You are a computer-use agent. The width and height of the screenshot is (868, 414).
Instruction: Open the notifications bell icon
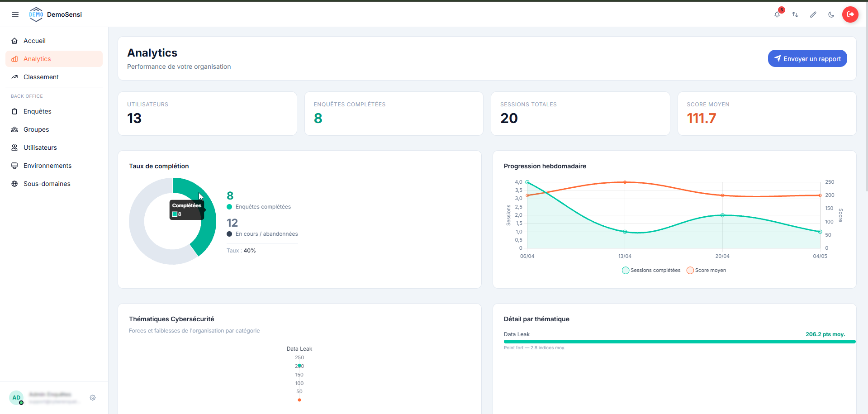(777, 14)
